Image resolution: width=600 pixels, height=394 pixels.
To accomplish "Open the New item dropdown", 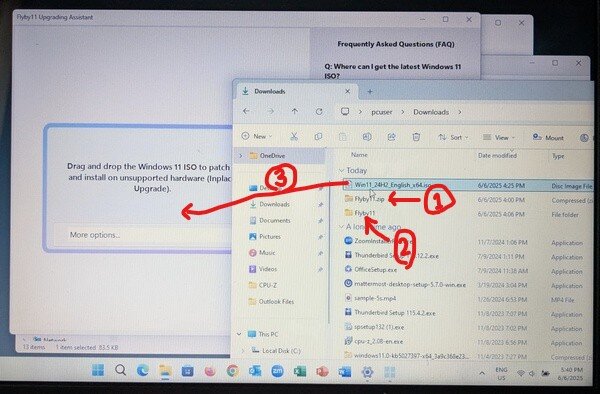I will tap(257, 136).
